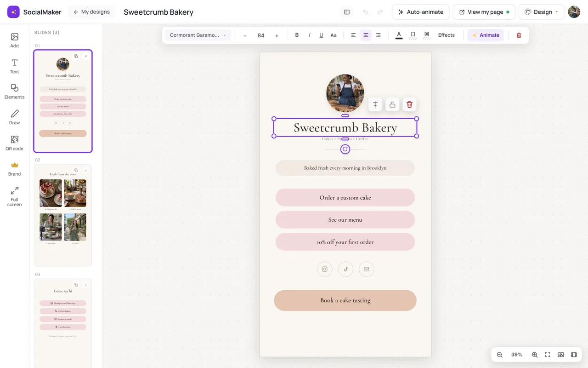Go back to My designs
This screenshot has height=368, width=588.
point(91,12)
